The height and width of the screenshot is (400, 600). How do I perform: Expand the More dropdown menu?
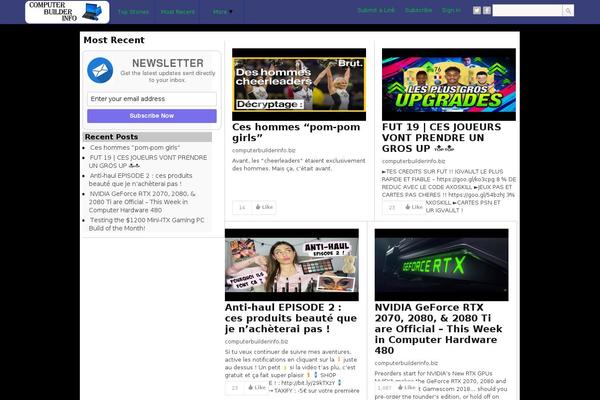(222, 12)
